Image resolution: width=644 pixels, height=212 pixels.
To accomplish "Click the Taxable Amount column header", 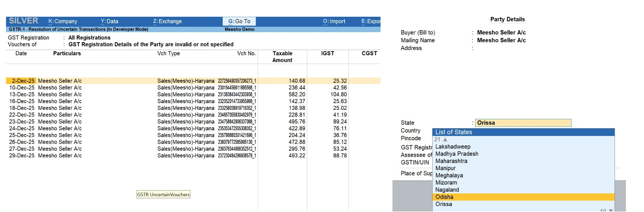I will 282,57.
